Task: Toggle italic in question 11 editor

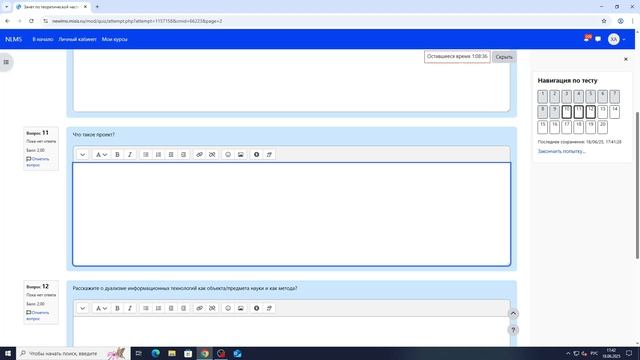Action: coord(130,155)
